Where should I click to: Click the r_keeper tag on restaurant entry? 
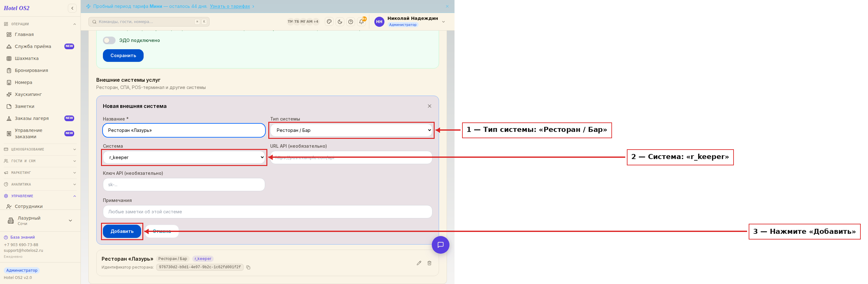pyautogui.click(x=203, y=259)
